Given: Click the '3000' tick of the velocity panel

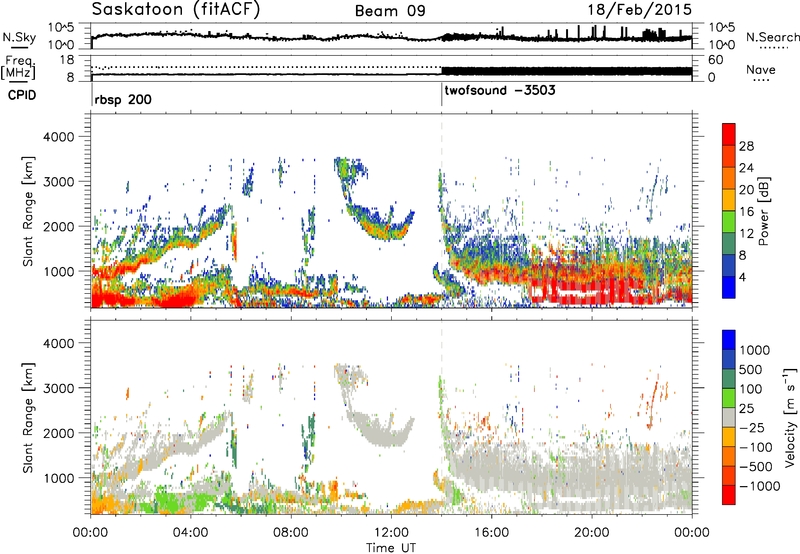Looking at the screenshot, I should pos(59,388).
